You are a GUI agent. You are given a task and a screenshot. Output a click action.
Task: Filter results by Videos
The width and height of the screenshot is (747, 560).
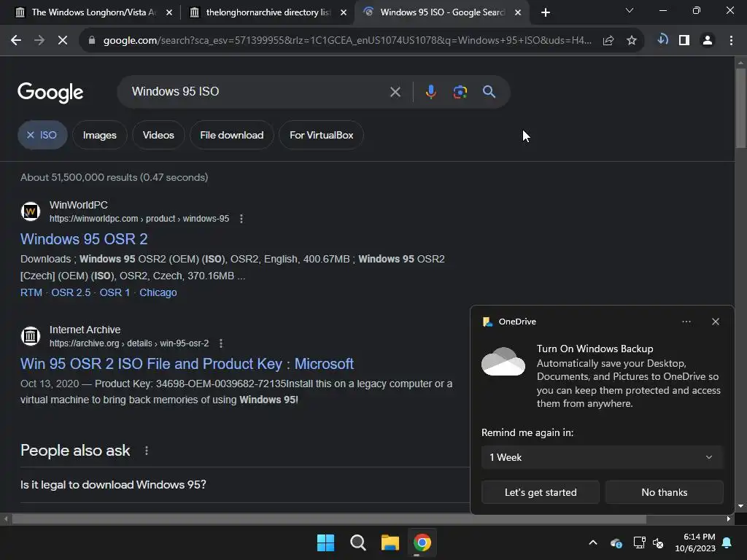(158, 135)
